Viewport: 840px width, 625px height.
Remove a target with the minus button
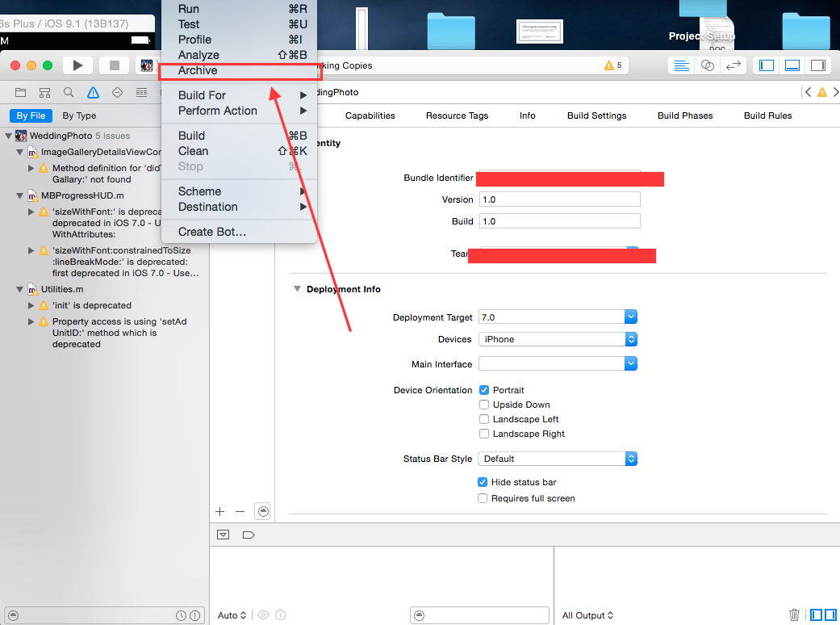tap(240, 511)
